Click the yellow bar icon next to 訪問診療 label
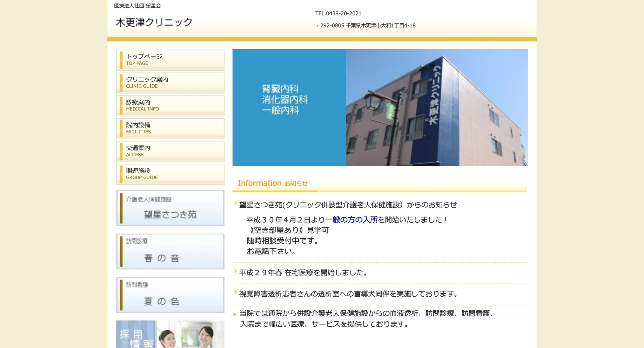The image size is (644, 348). tap(121, 251)
